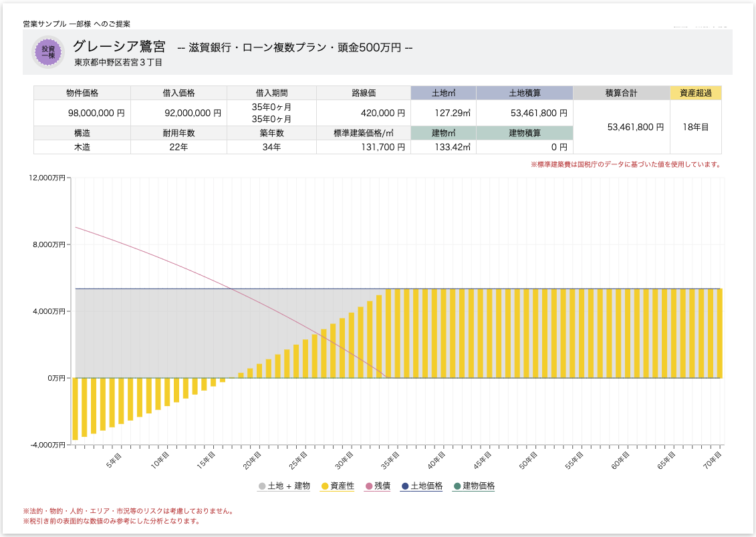Click the 70年目 x-axis label
This screenshot has width=756, height=537.
[x=712, y=460]
